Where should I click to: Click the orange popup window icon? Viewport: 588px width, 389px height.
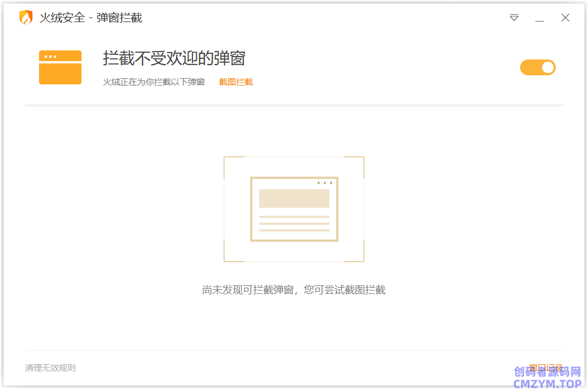click(60, 67)
